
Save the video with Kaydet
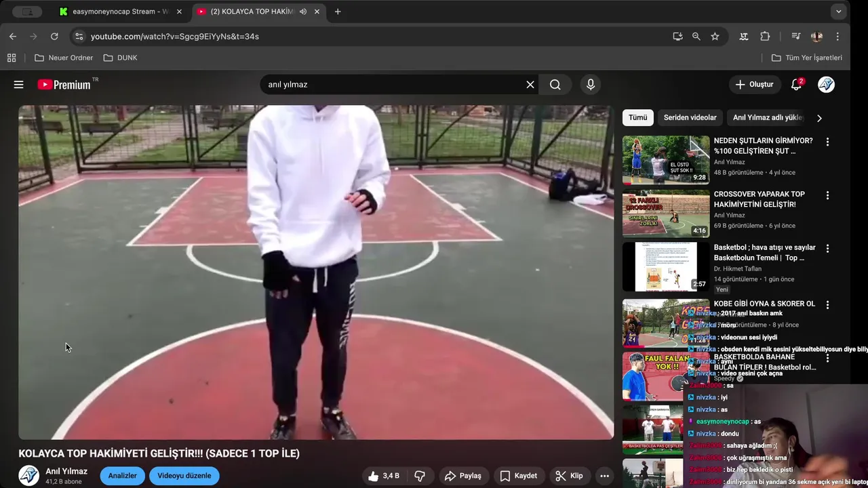pyautogui.click(x=519, y=476)
